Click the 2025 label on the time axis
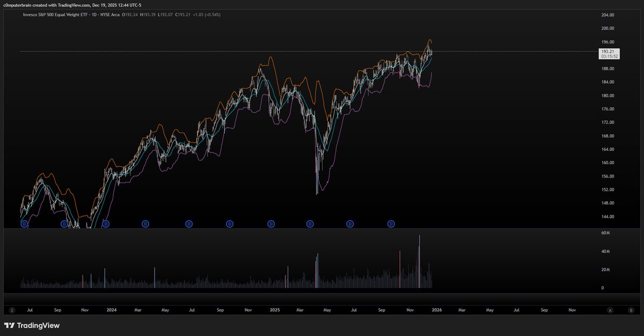The image size is (644, 336). pyautogui.click(x=275, y=310)
